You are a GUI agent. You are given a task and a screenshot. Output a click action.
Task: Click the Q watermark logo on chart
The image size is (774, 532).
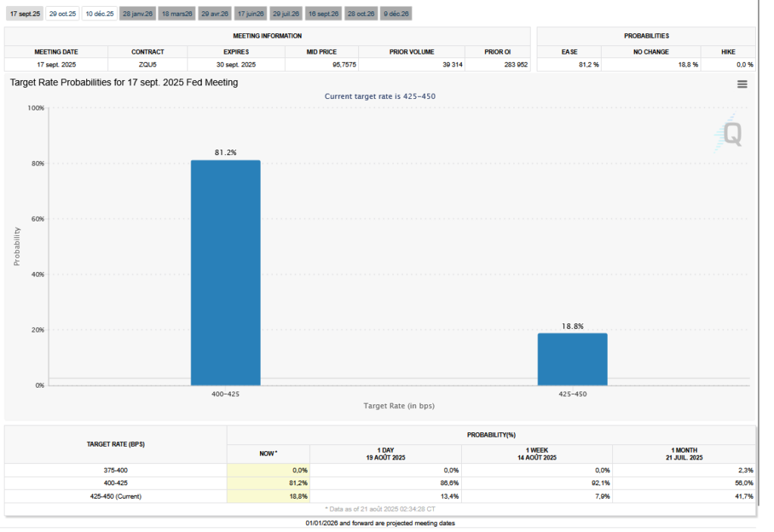coord(731,135)
